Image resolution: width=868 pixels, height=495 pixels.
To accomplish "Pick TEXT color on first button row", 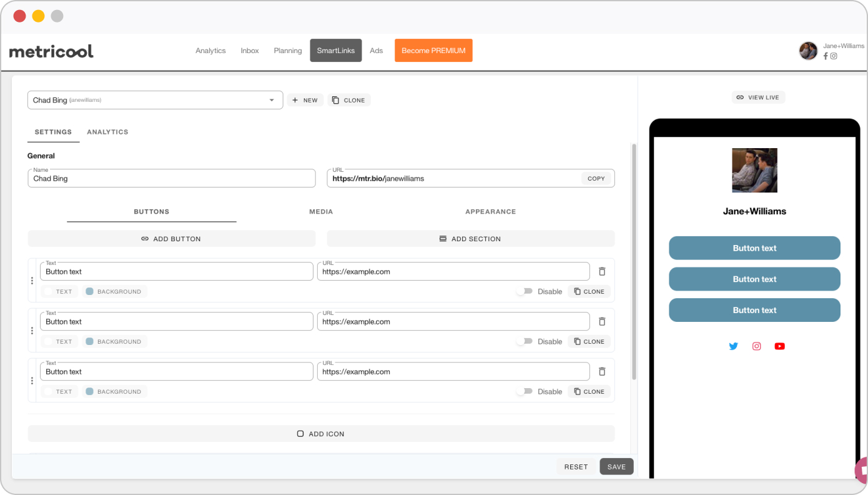I will 58,291.
